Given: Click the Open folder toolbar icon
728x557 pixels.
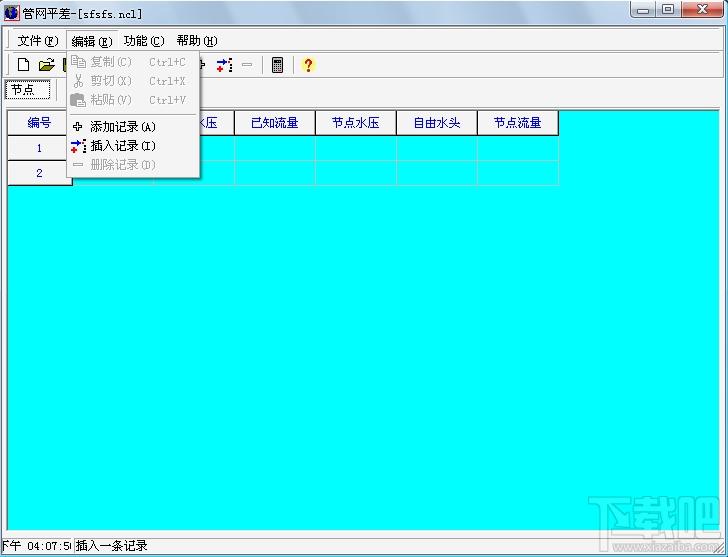Looking at the screenshot, I should tap(46, 65).
